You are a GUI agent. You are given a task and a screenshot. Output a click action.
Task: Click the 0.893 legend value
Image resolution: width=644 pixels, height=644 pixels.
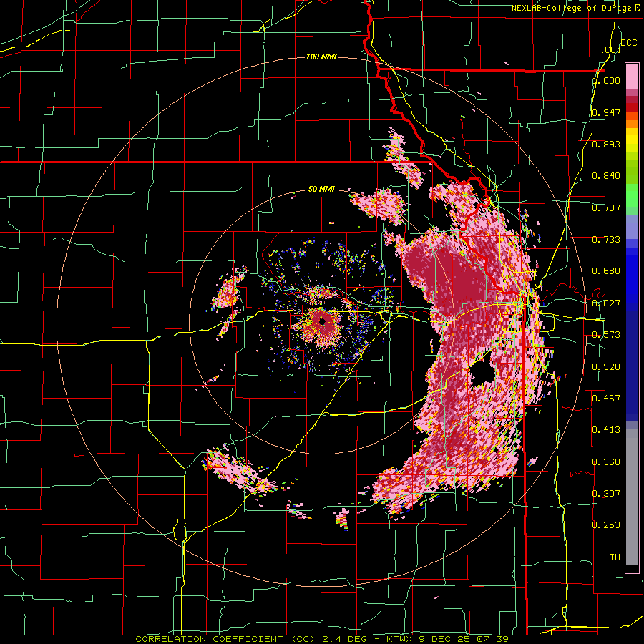(x=606, y=144)
